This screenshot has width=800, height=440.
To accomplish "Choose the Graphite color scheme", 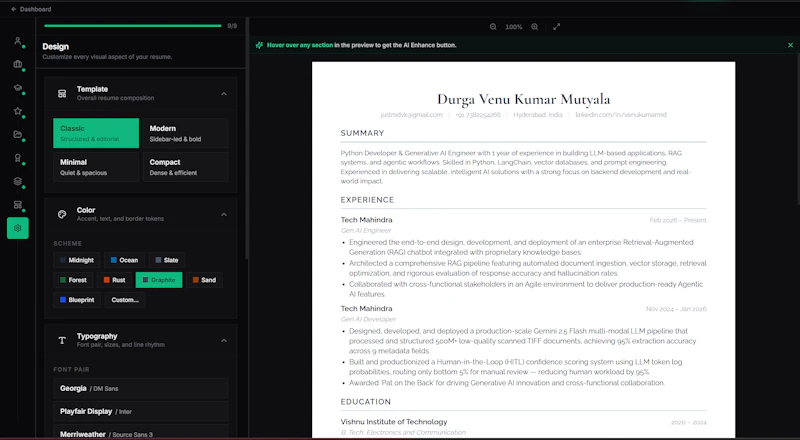I will [x=159, y=280].
